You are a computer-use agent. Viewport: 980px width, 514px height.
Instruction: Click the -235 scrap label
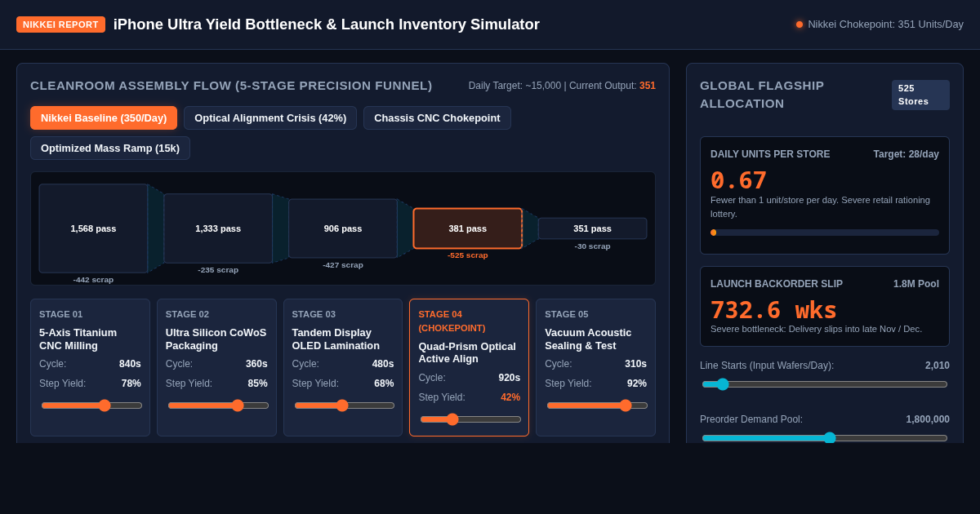(218, 270)
